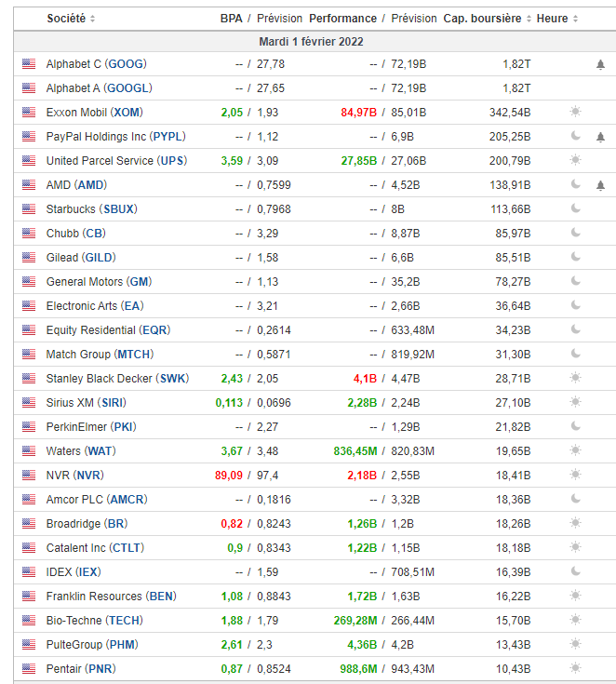This screenshot has height=684, width=616.
Task: Sort the table by Société arrows
Action: 93,19
